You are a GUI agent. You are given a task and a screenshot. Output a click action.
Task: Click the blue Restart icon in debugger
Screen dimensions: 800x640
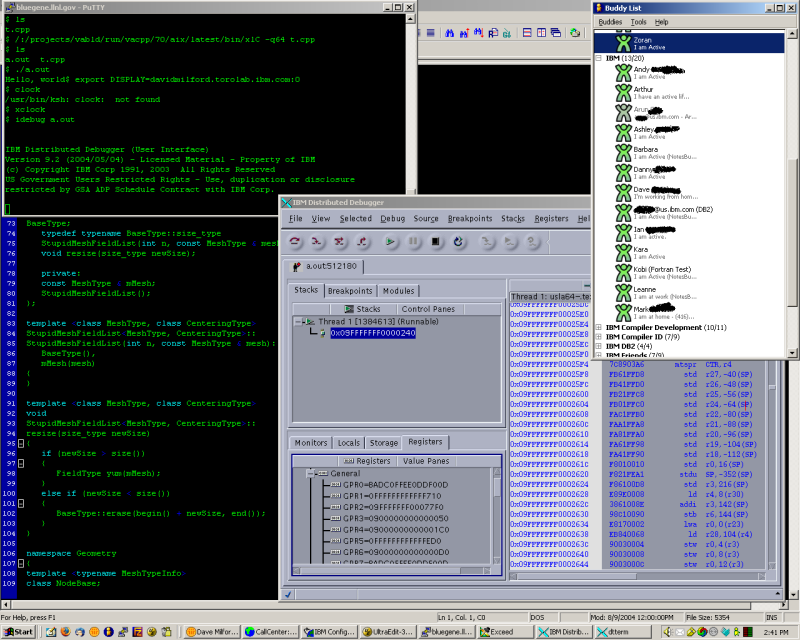(x=458, y=241)
